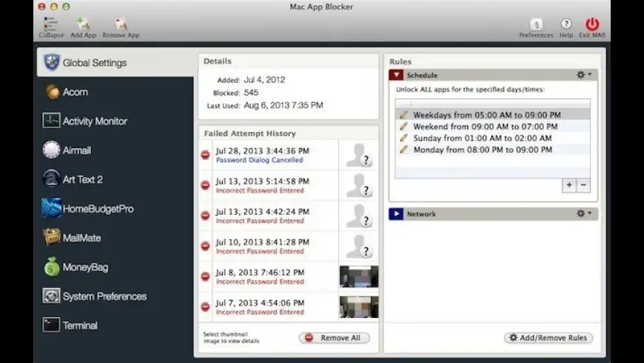Select HomeBudgetPro in the app list
Image resolution: width=644 pixels, height=363 pixels.
(115, 208)
